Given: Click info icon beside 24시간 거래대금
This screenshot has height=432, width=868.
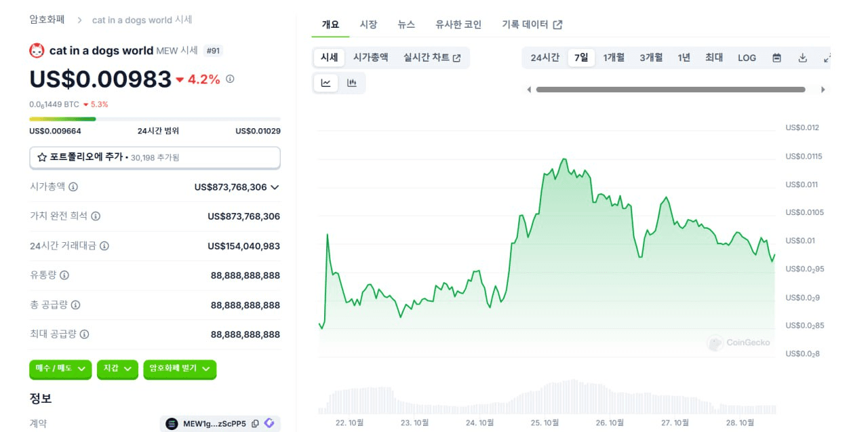Looking at the screenshot, I should 104,246.
